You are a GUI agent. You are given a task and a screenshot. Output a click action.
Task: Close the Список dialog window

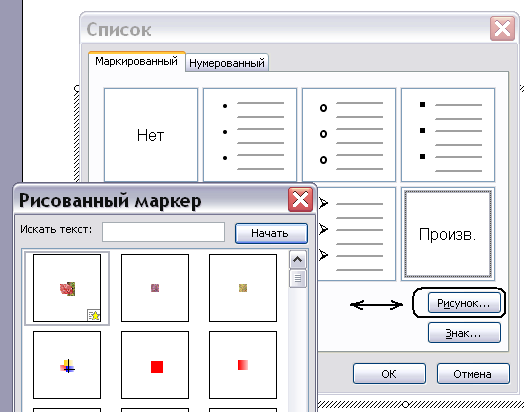[x=502, y=29]
